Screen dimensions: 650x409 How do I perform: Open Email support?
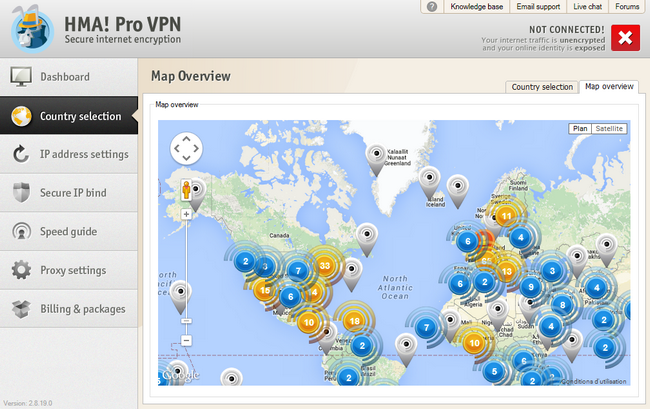[x=538, y=7]
